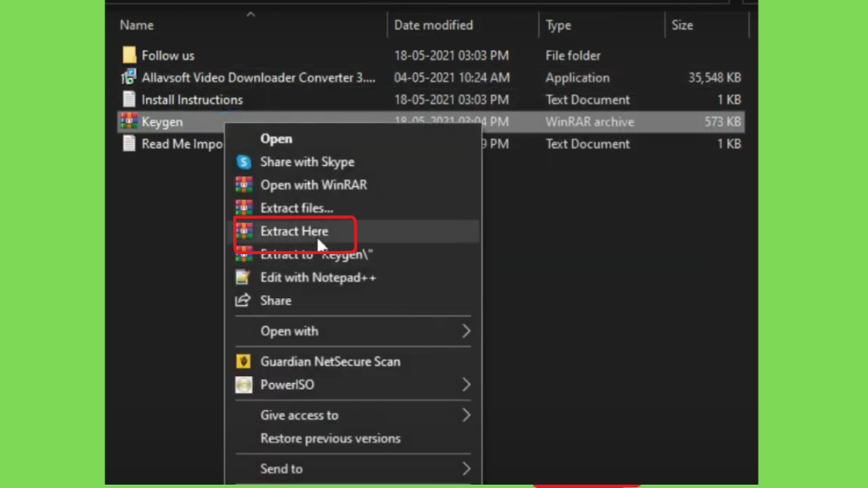Select Restore previous versions

point(330,438)
